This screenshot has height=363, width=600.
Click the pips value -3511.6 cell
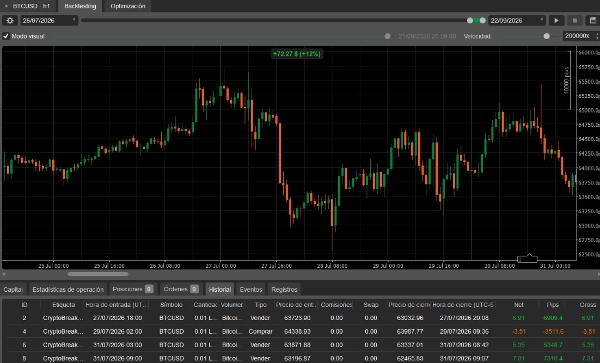tap(553, 331)
